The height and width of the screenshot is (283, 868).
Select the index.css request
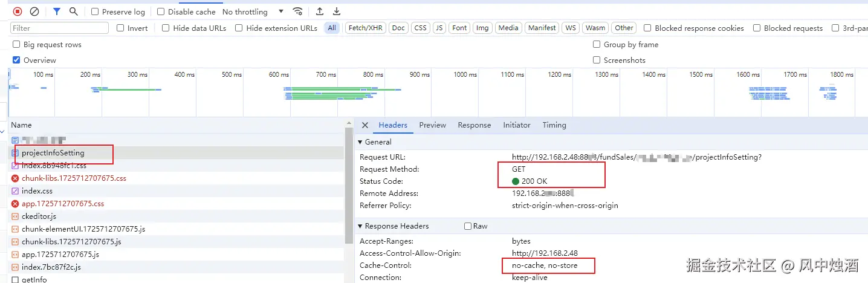point(177,191)
